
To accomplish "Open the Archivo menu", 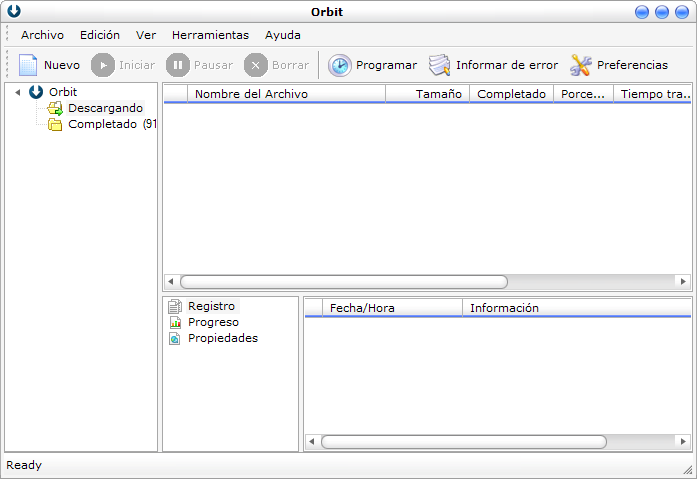I will click(x=42, y=35).
